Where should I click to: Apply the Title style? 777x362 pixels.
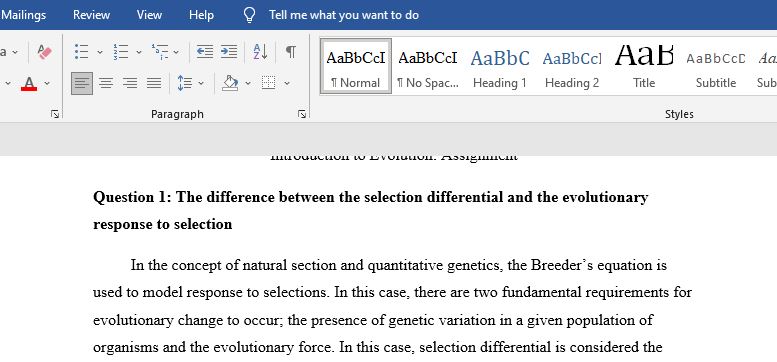[x=644, y=66]
